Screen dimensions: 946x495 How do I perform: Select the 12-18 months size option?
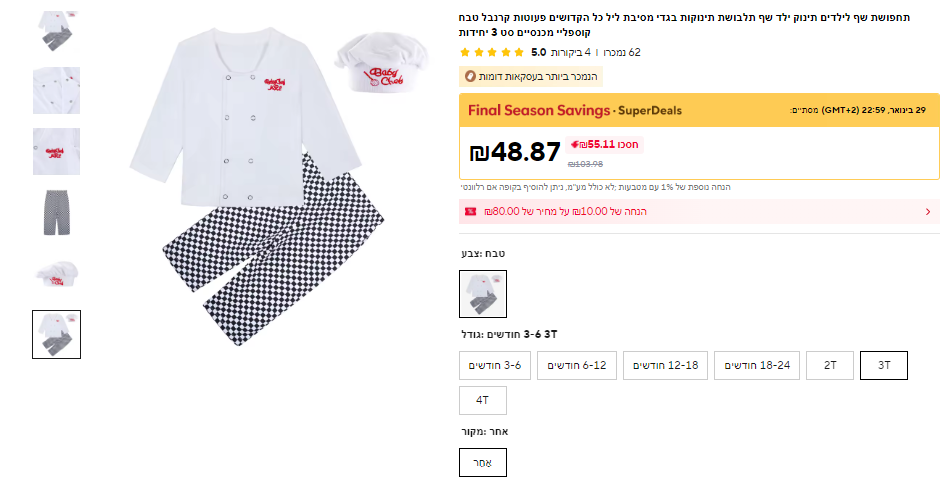coord(665,365)
